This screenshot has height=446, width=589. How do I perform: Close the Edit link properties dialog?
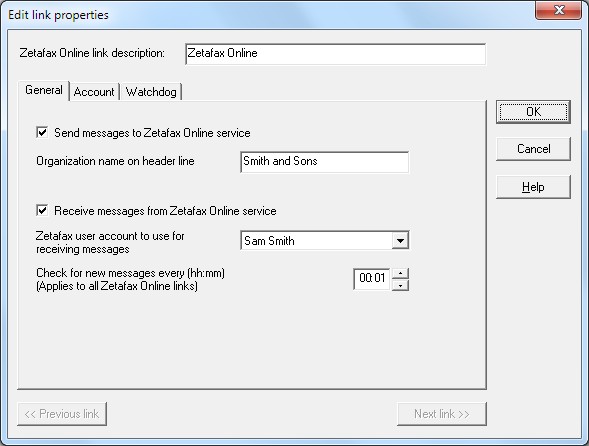coord(559,10)
